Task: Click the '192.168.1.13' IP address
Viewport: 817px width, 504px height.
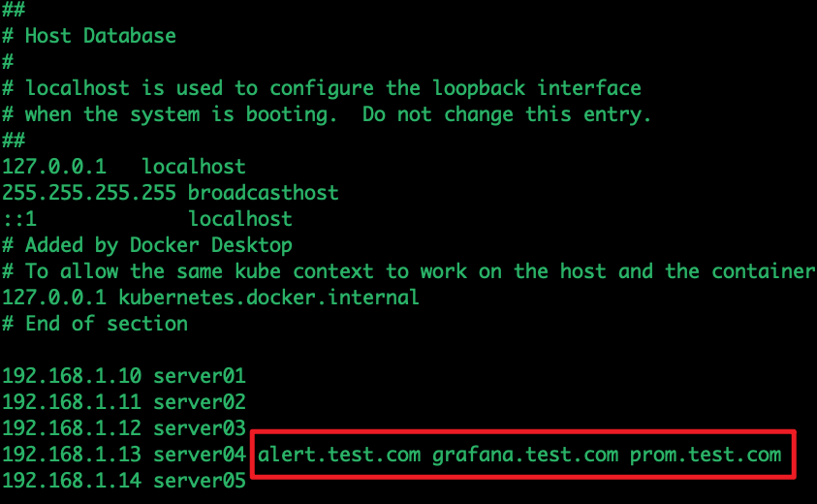Action: (72, 454)
